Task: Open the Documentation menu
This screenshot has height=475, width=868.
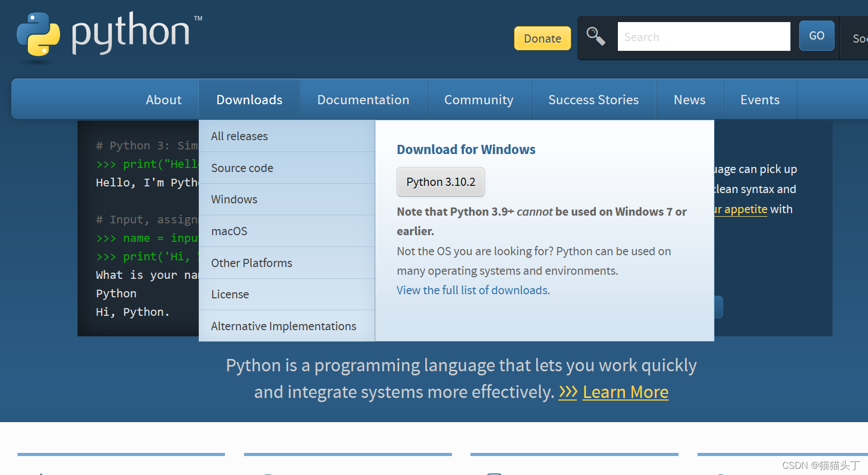Action: tap(363, 100)
